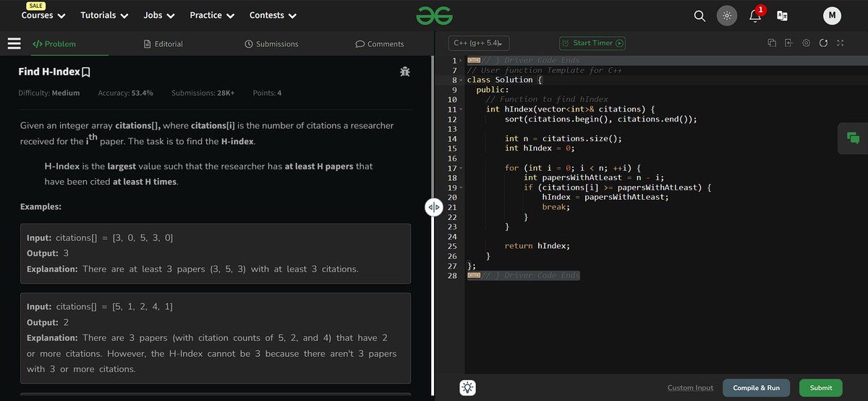Expand editor to fullscreen
This screenshot has width=868, height=401.
[841, 43]
